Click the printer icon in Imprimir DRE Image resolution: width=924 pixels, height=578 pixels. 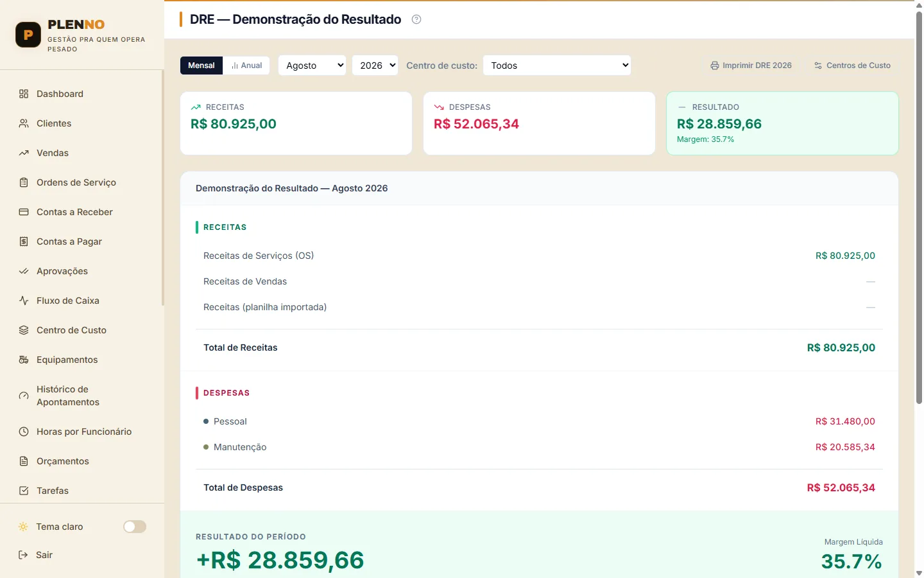[x=715, y=66]
